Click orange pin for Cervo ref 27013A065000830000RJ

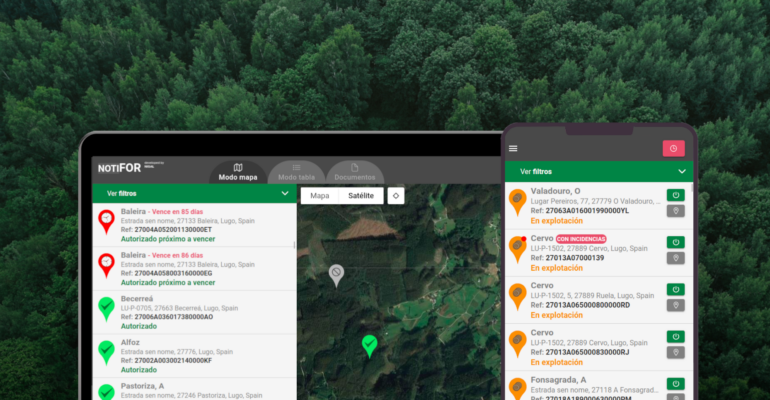(517, 343)
